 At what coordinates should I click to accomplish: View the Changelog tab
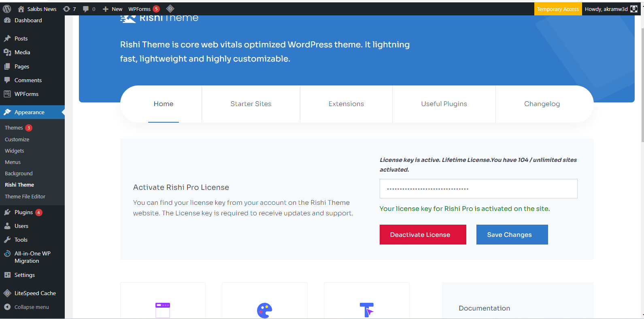542,104
